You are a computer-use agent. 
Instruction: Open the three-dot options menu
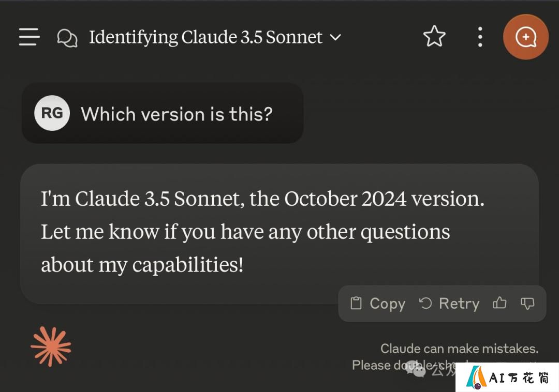click(480, 37)
